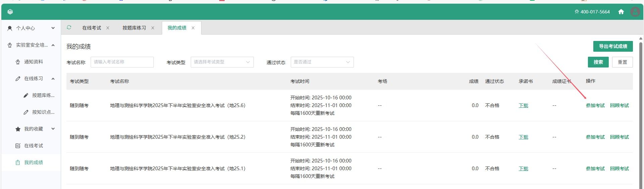This screenshot has width=644, height=189.
Task: Open the 通过状态 dropdown
Action: coord(322,62)
